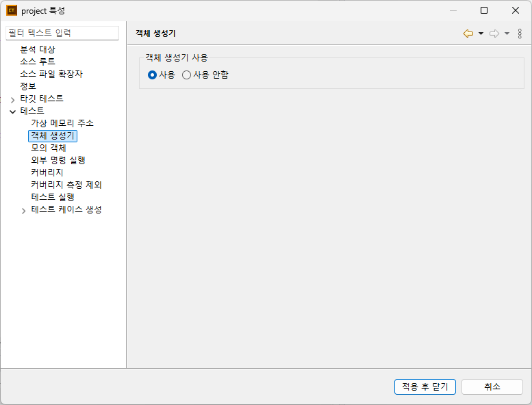Expand the 타깃 테스트 tree node
532x405 pixels.
12,100
